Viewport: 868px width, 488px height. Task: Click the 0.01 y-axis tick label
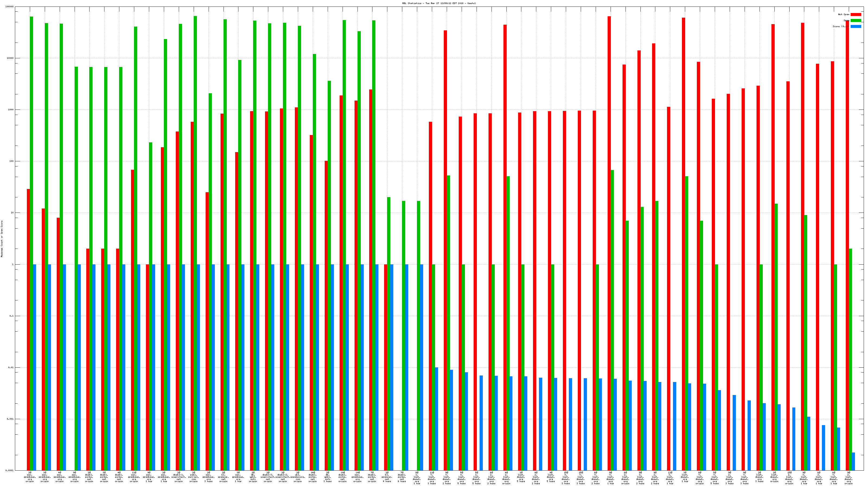pyautogui.click(x=11, y=367)
